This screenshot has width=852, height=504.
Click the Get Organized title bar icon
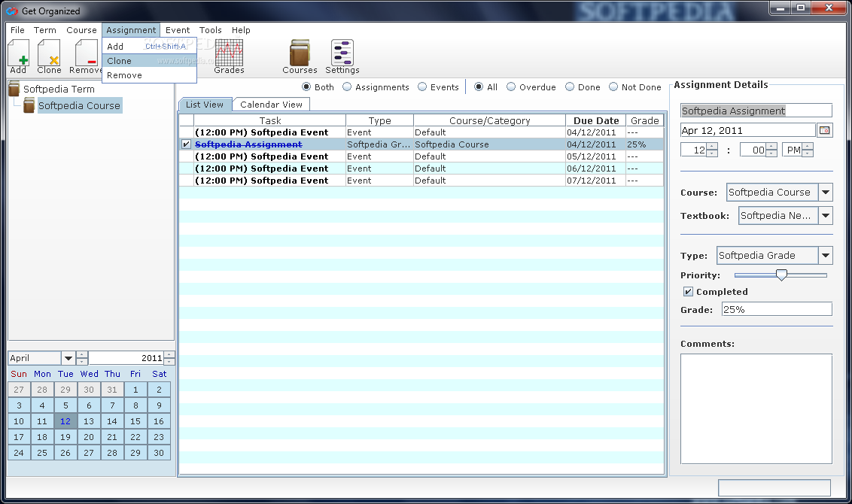pyautogui.click(x=12, y=11)
